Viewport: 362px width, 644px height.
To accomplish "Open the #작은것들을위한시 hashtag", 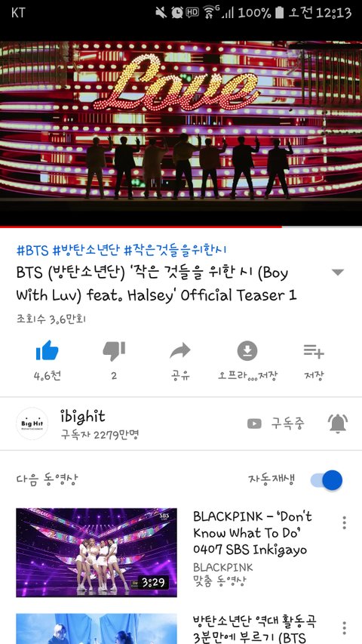I will [175, 250].
